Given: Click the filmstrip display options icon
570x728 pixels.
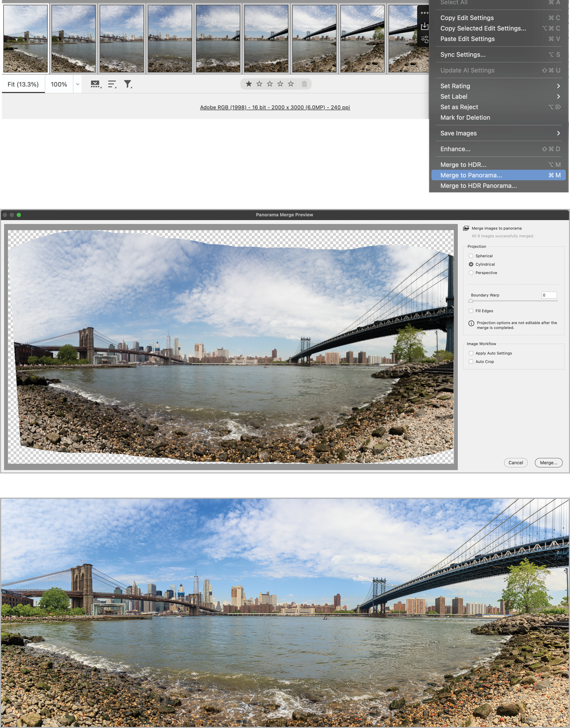Looking at the screenshot, I should click(x=95, y=84).
